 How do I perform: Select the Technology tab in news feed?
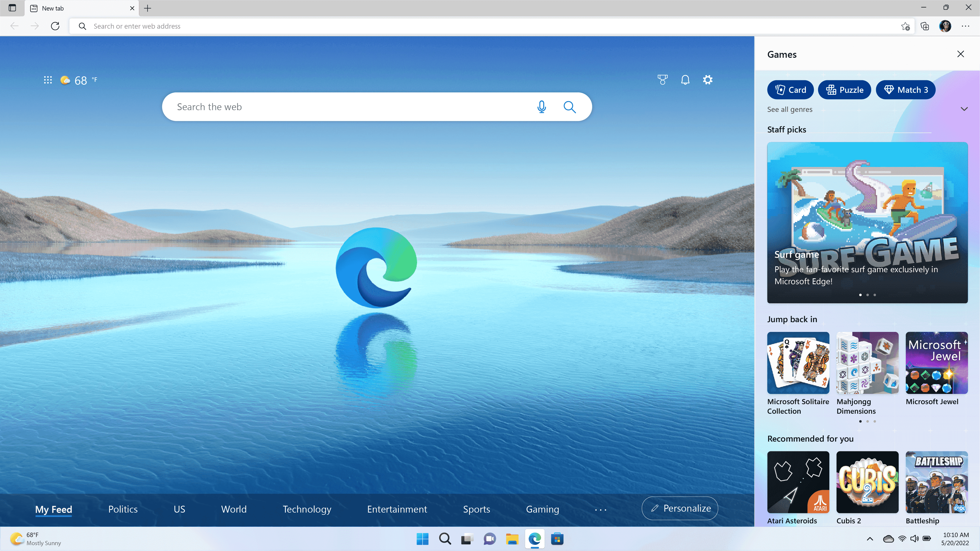306,509
